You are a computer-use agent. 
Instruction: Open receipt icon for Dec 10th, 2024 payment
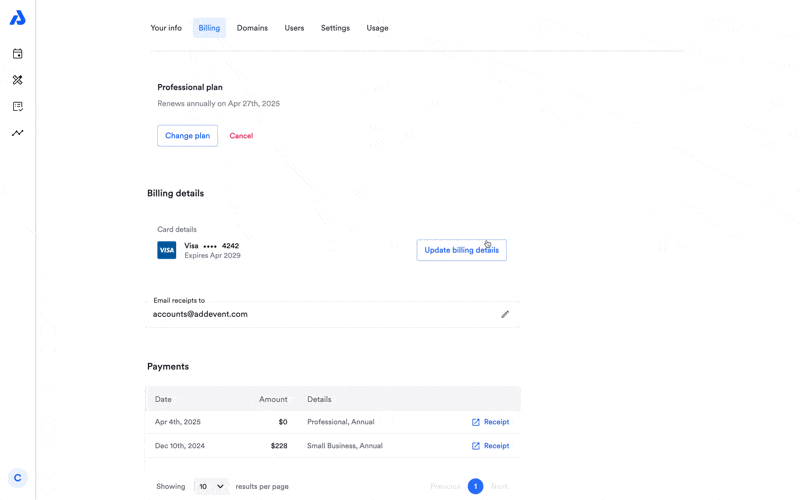click(x=476, y=446)
